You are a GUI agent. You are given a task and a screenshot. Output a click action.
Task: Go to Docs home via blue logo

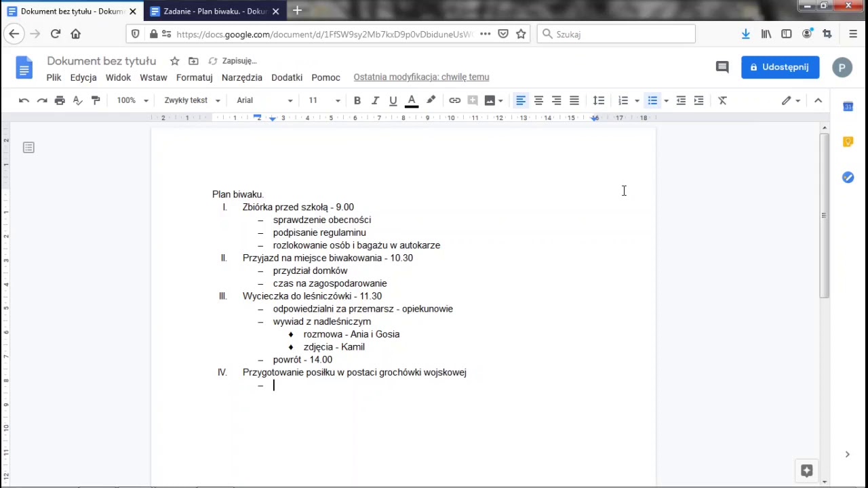(24, 68)
